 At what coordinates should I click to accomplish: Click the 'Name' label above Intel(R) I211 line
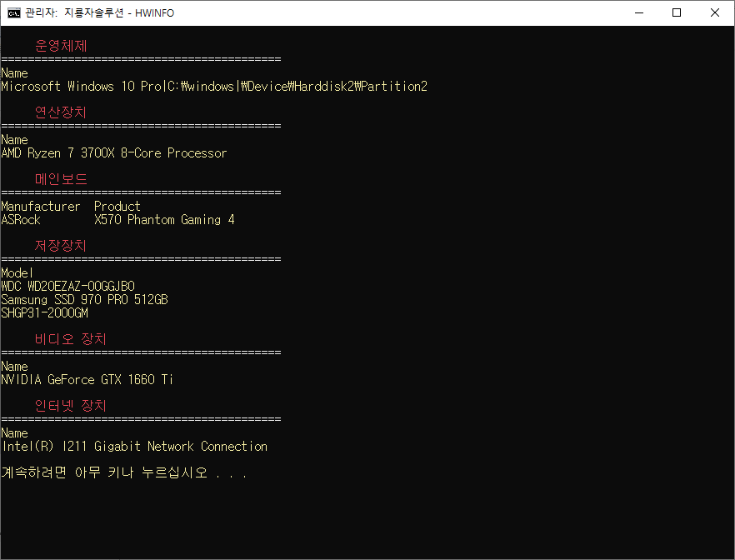pos(14,433)
